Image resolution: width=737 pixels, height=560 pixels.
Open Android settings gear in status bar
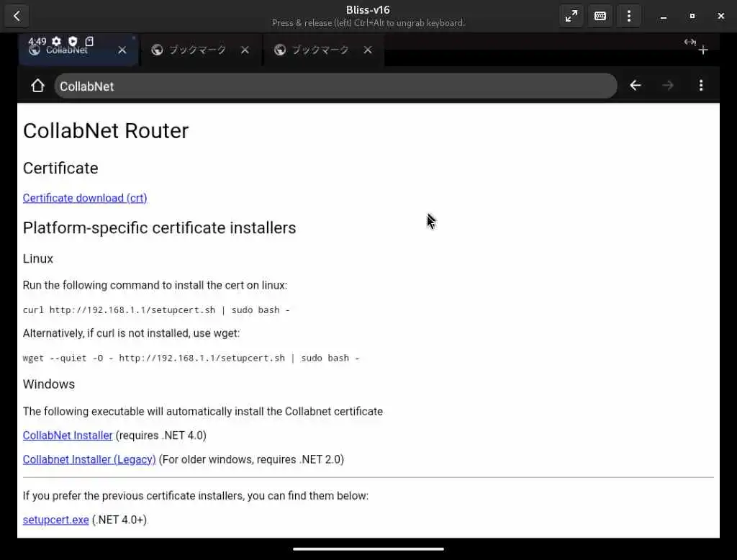coord(56,41)
